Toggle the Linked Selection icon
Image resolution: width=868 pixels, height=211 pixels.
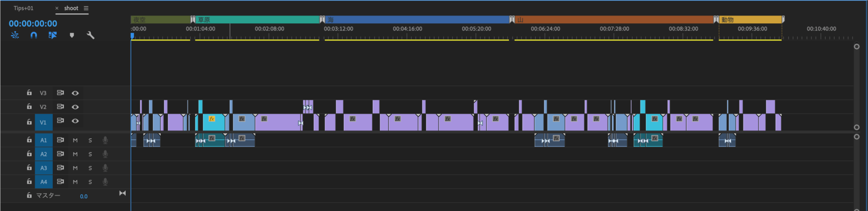tap(52, 35)
